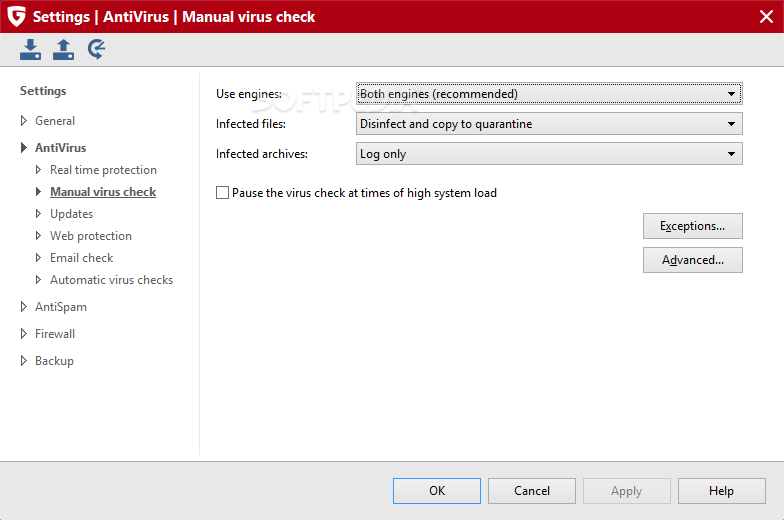Click the reset settings toolbar icon
Viewport: 784px width, 520px height.
pyautogui.click(x=96, y=50)
